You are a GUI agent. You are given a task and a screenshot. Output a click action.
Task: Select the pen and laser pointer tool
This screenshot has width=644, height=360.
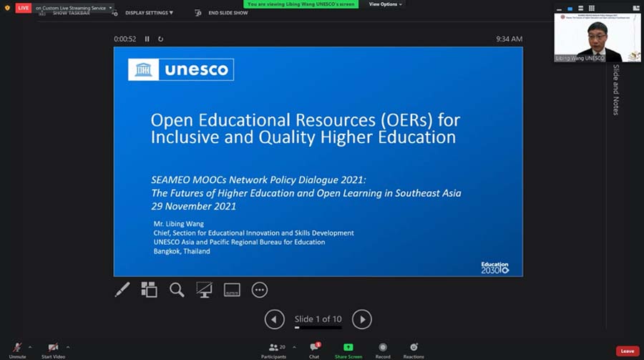[x=122, y=290]
